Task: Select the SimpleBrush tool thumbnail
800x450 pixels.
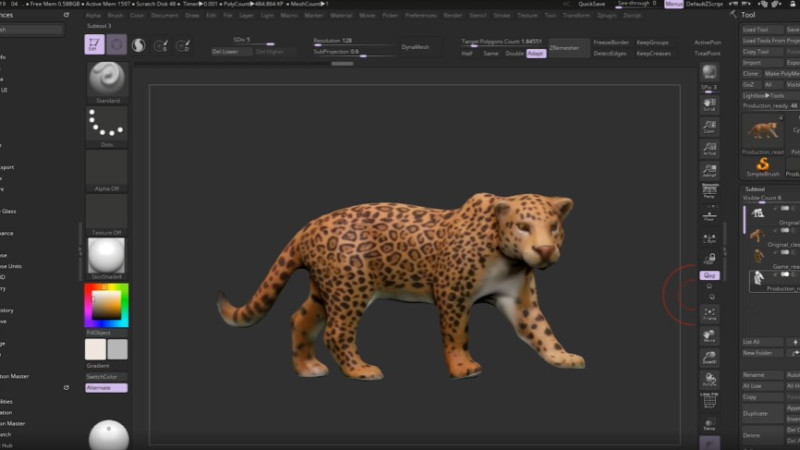Action: tap(763, 167)
